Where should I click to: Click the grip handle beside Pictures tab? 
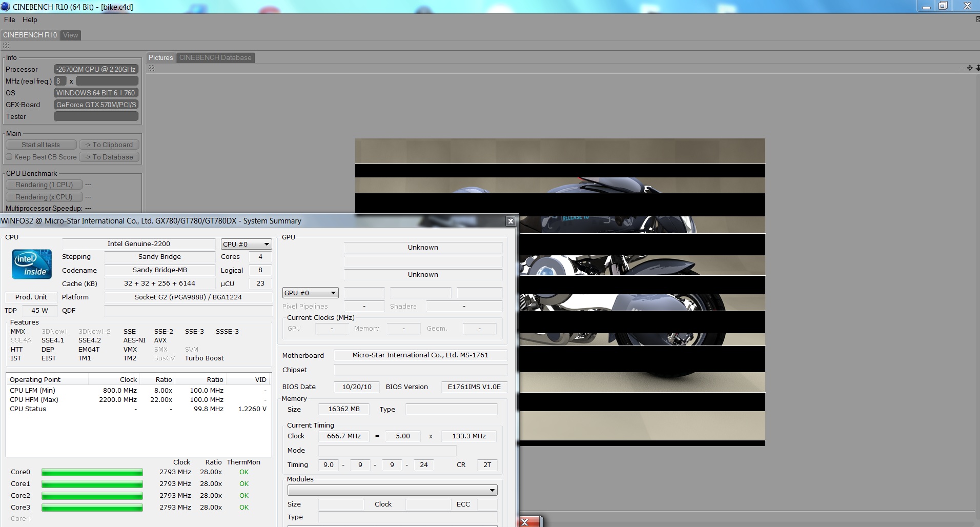point(152,68)
